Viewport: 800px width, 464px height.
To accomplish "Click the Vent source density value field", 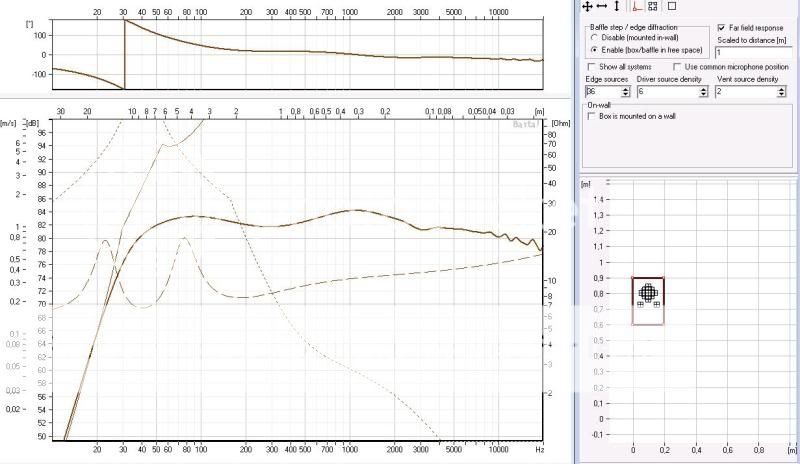I will click(746, 91).
